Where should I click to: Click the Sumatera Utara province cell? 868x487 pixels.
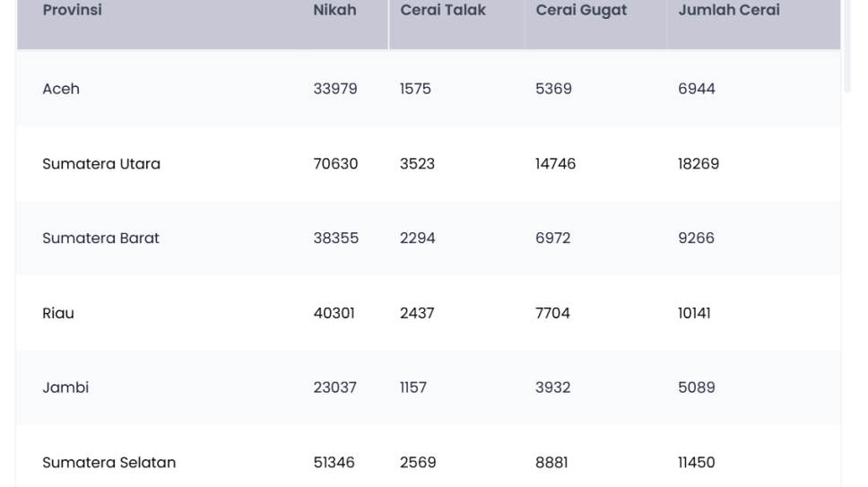click(x=101, y=164)
